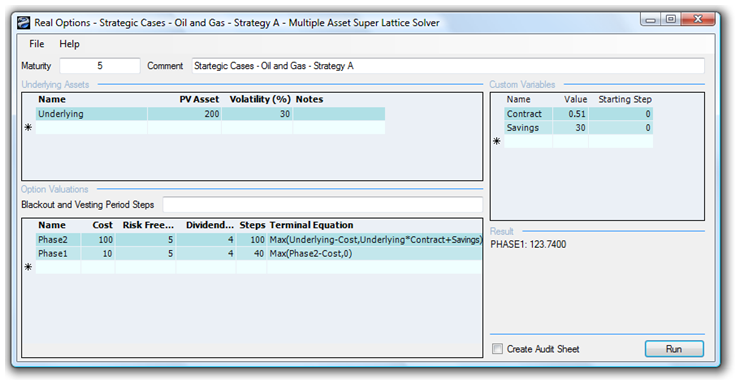
Task: Select the Savings Value cell
Action: click(x=570, y=128)
